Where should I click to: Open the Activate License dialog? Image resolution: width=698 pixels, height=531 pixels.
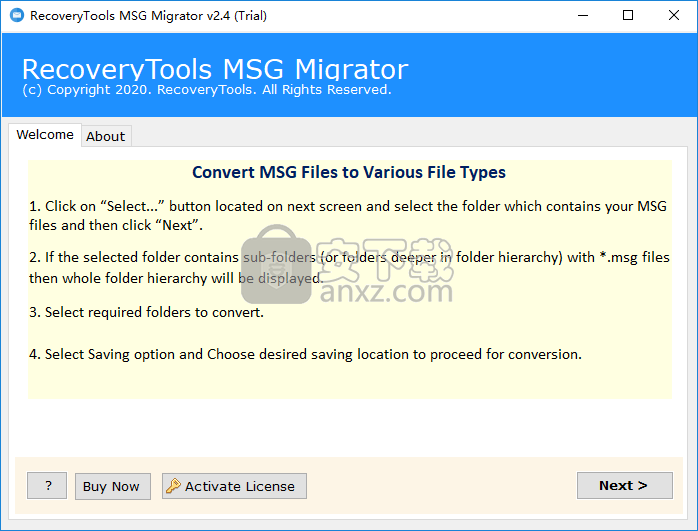pyautogui.click(x=234, y=486)
